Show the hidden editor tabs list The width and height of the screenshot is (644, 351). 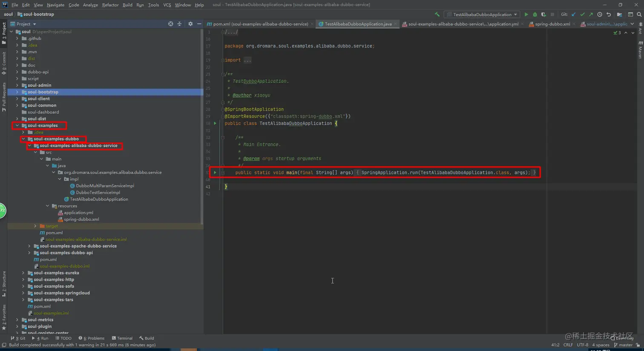632,24
